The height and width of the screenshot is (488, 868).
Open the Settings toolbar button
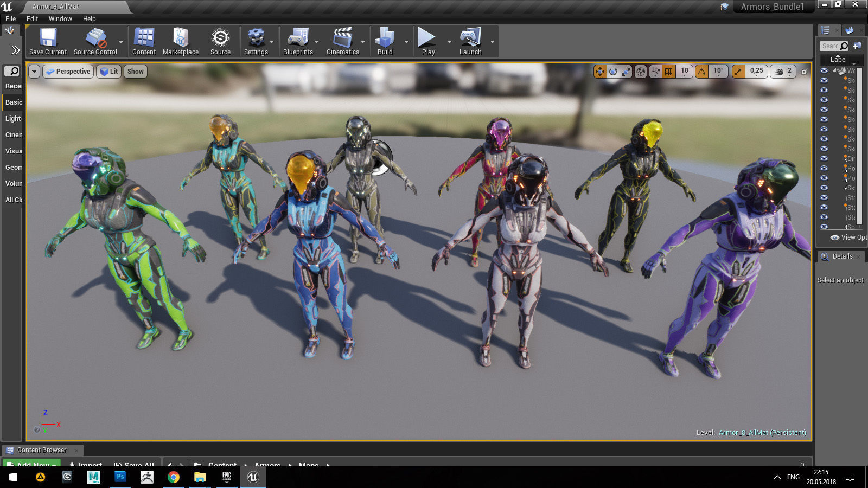(x=256, y=41)
